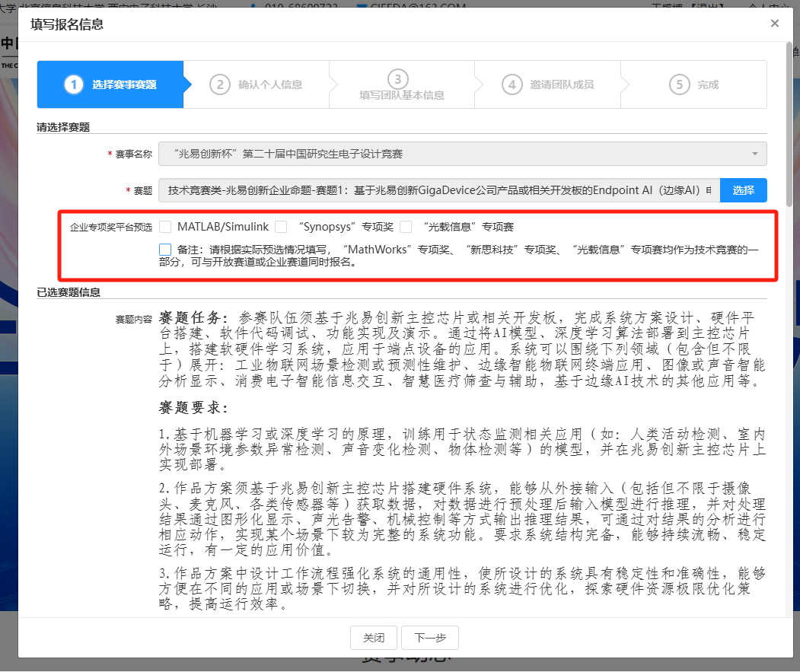The image size is (800, 672).
Task: Open the 赛事名称 dropdown list
Action: (462, 154)
